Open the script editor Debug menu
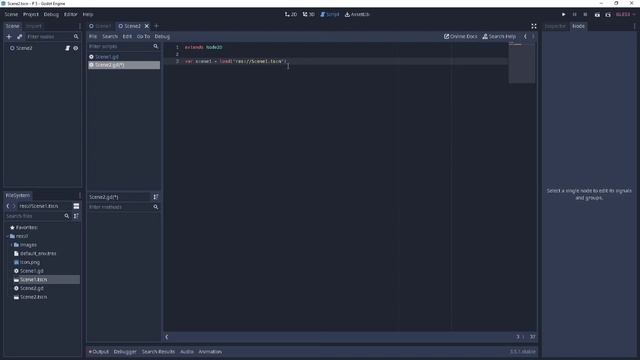 tap(162, 36)
